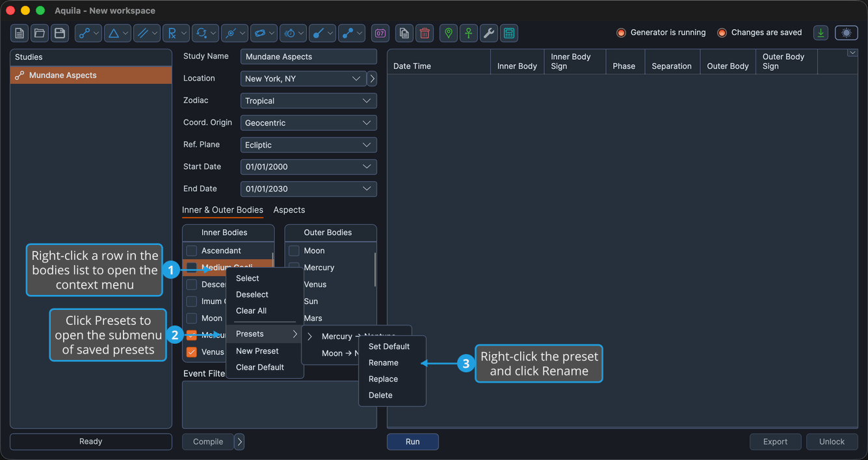Click the green location pin icon
The width and height of the screenshot is (868, 460).
[x=449, y=33]
